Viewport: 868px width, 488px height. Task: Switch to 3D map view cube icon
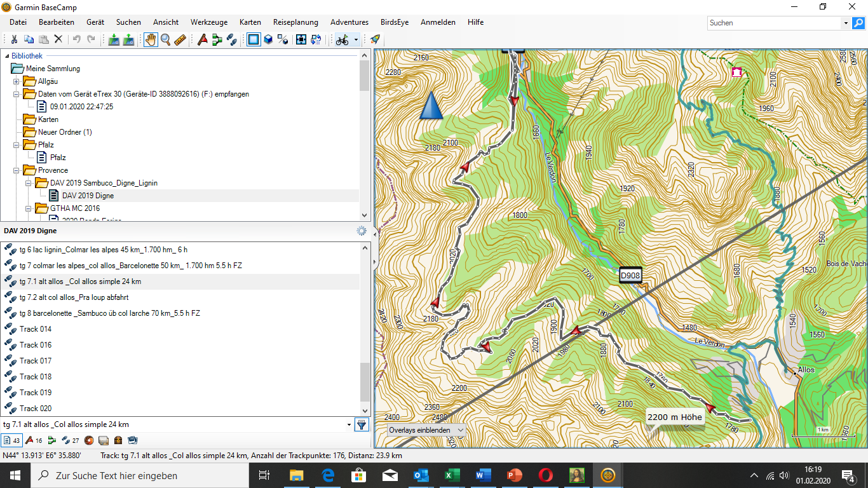click(268, 39)
